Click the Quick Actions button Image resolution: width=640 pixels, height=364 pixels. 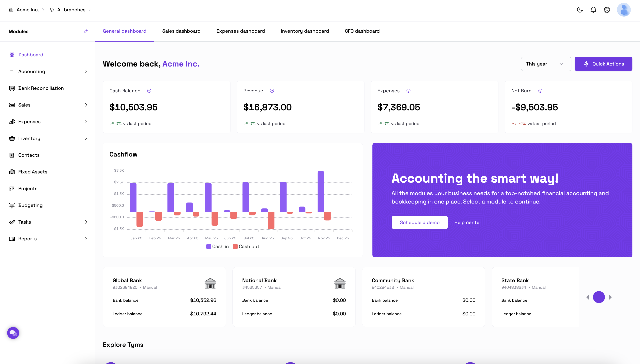tap(603, 64)
